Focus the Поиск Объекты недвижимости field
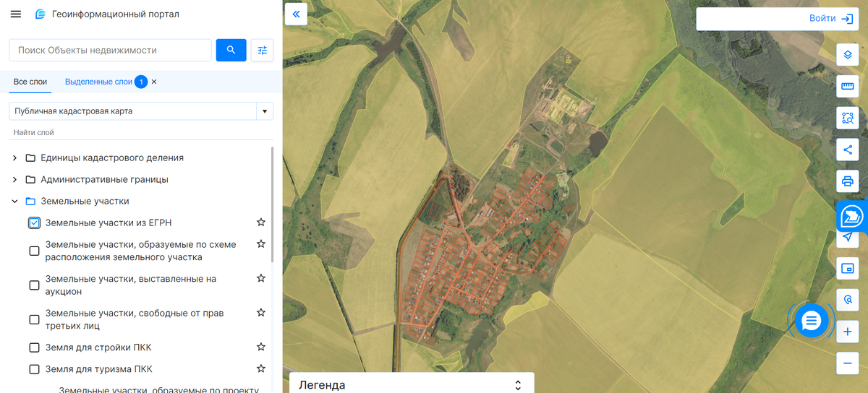 (x=111, y=50)
